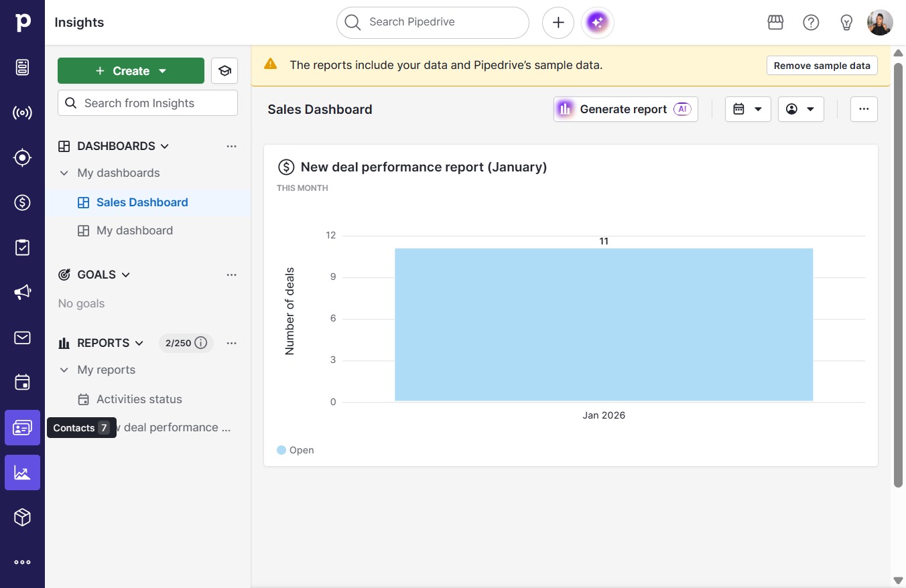Open Sales Dashboard header more options menu
This screenshot has height=588, width=906.
864,109
